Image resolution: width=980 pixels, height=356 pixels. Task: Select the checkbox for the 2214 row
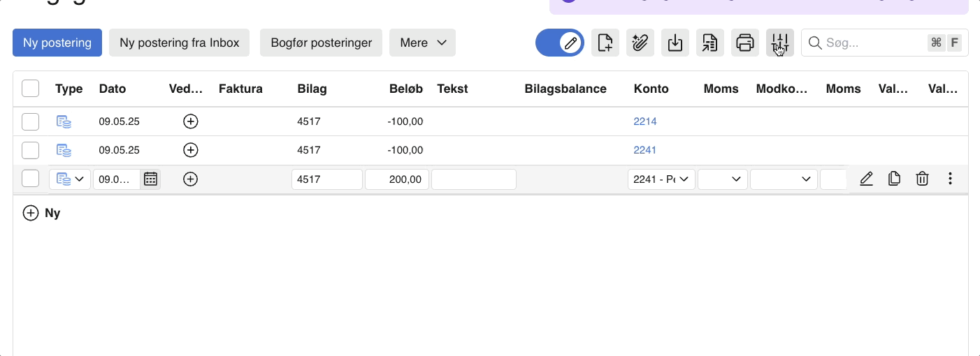click(30, 121)
